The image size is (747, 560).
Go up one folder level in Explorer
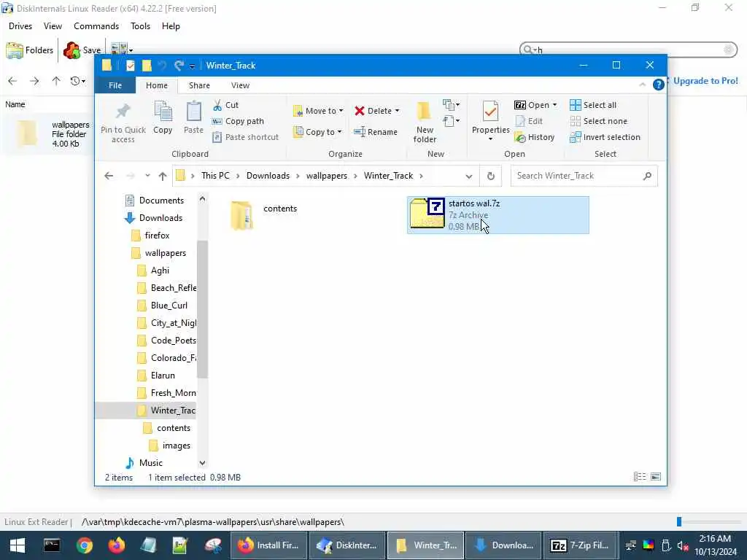tap(163, 176)
